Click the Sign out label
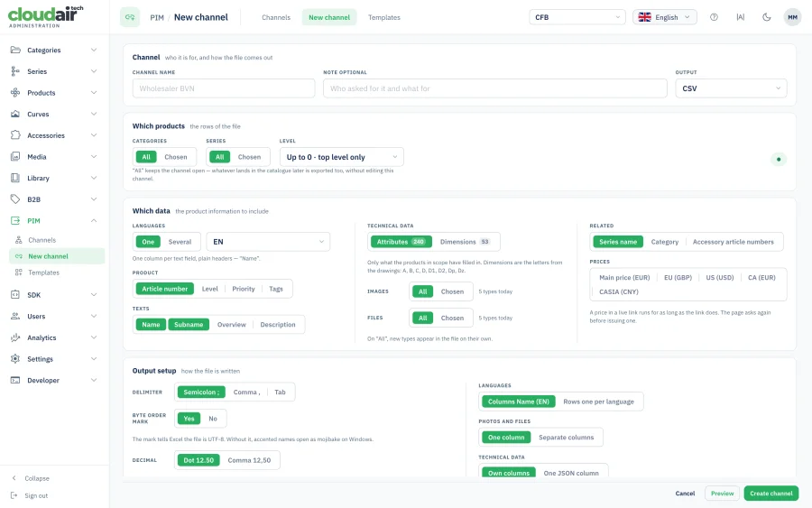812x508 pixels. (x=36, y=495)
